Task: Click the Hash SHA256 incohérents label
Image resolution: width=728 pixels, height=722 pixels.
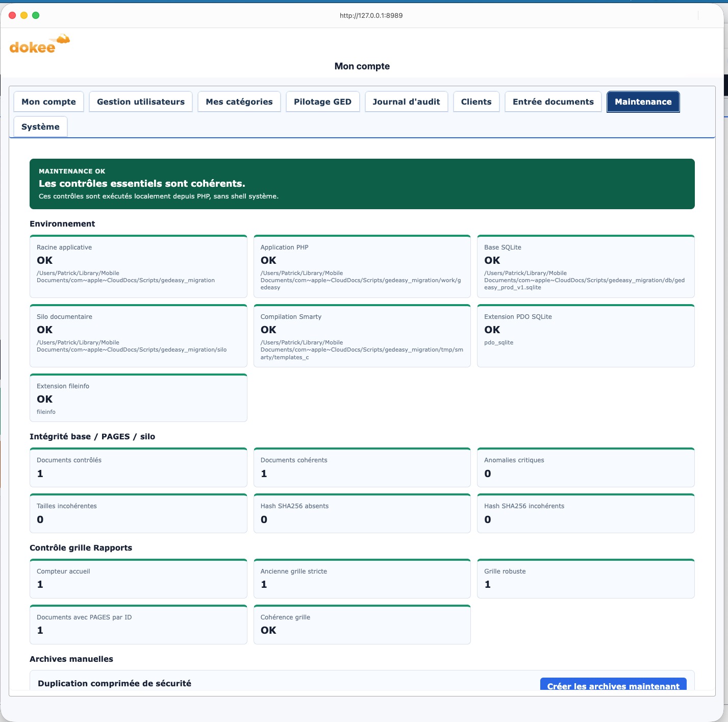Action: point(524,506)
